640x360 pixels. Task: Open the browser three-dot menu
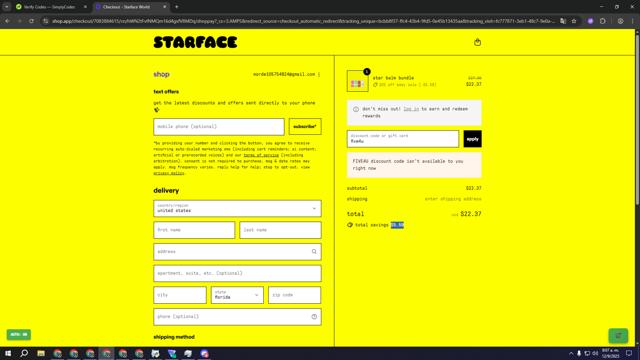click(633, 21)
